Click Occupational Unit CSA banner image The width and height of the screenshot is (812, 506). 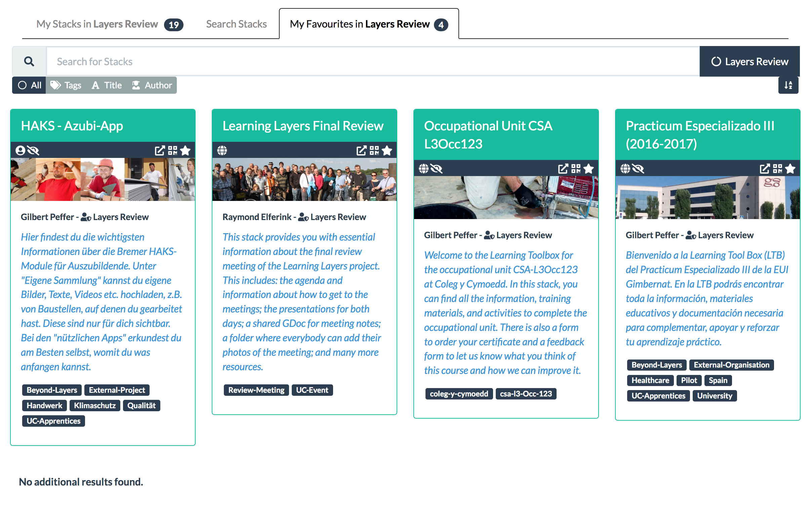coord(506,198)
